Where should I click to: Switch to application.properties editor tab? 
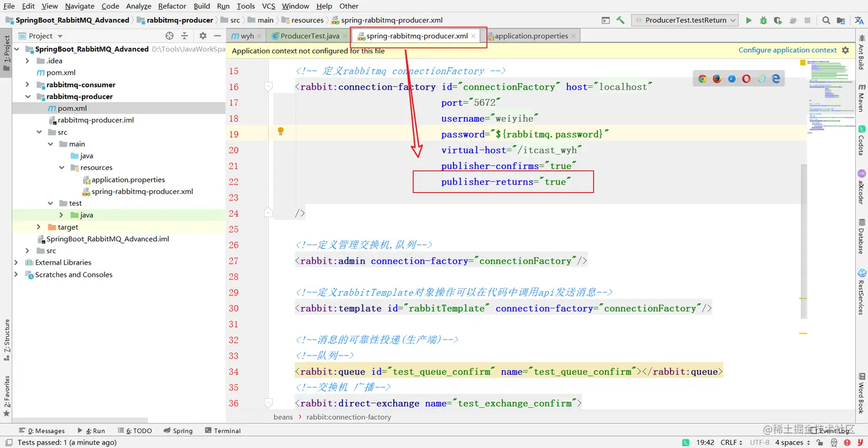(532, 36)
